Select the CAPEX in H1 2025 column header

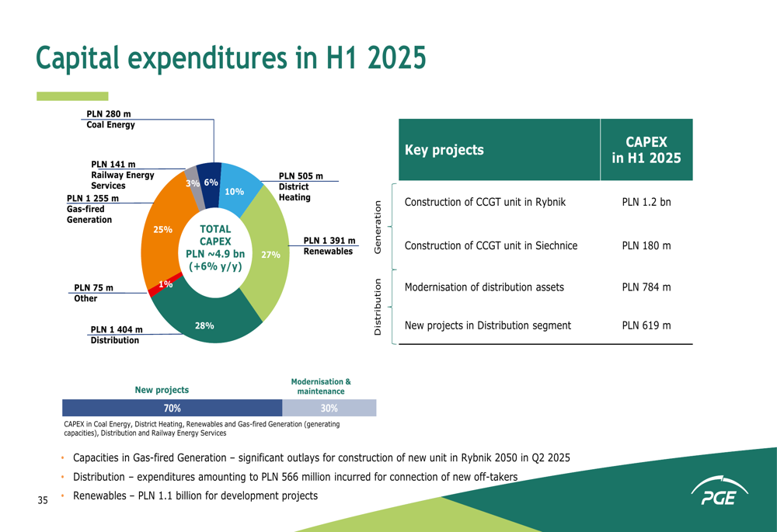click(646, 150)
